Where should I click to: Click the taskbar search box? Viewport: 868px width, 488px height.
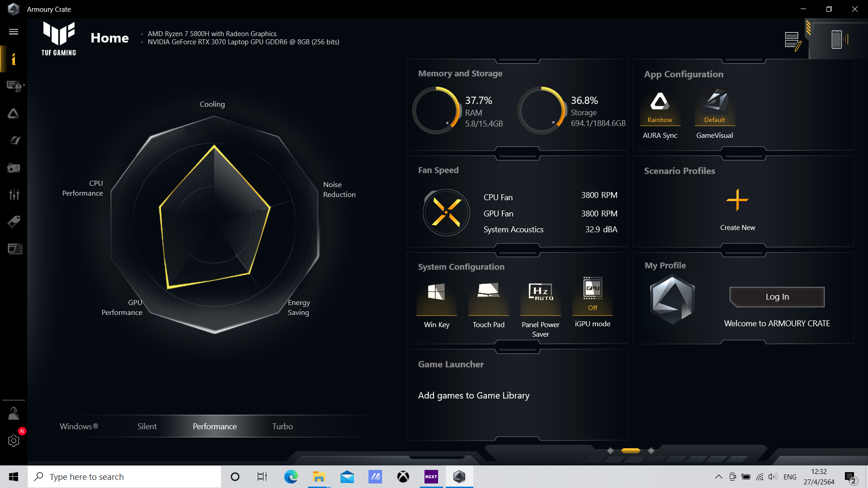(124, 477)
